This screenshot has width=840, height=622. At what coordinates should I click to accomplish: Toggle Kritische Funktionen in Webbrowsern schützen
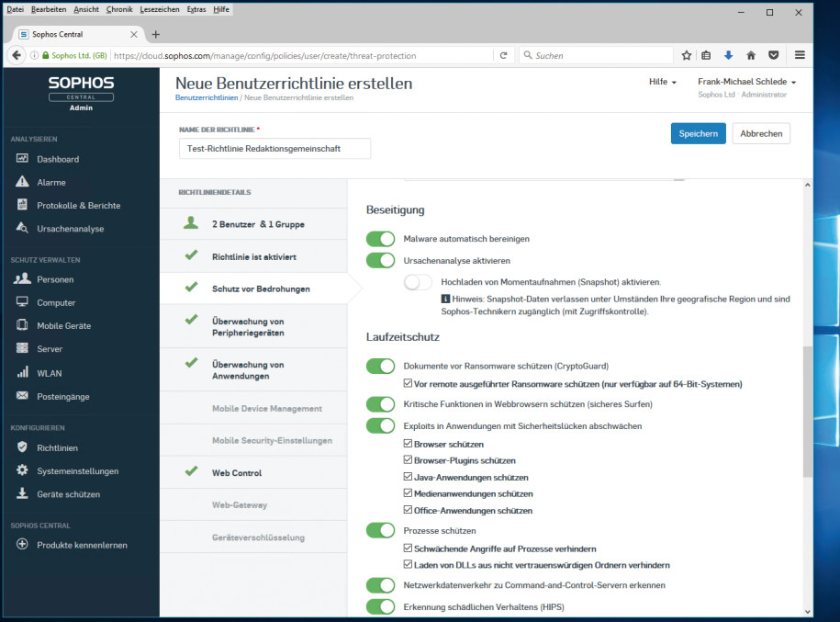coord(380,403)
